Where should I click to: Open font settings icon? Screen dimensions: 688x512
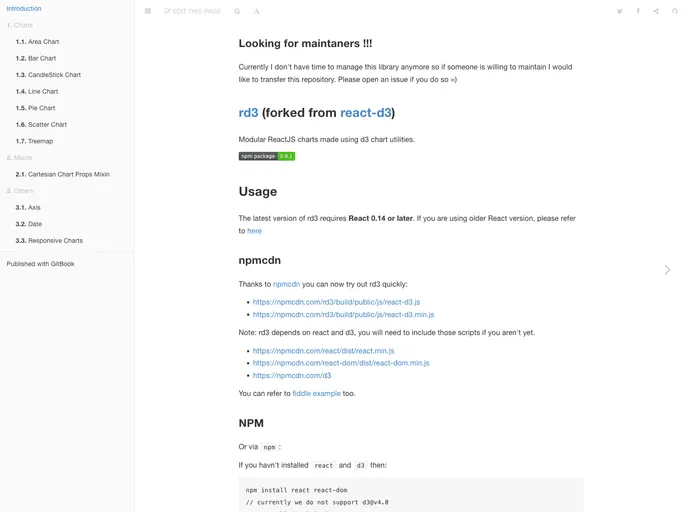256,11
